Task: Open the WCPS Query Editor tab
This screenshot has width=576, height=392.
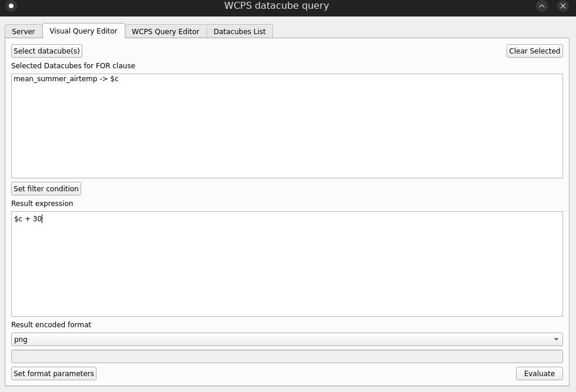Action: 165,32
